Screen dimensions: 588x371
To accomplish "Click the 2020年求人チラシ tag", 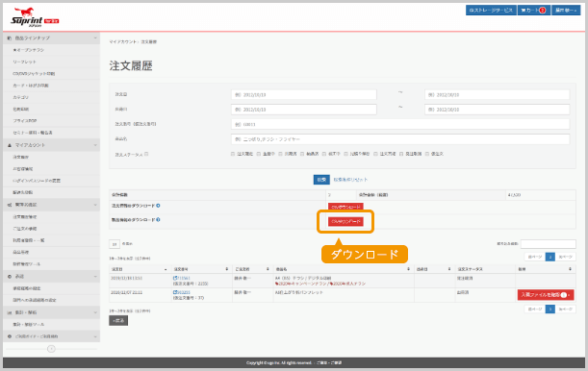I will tap(347, 284).
